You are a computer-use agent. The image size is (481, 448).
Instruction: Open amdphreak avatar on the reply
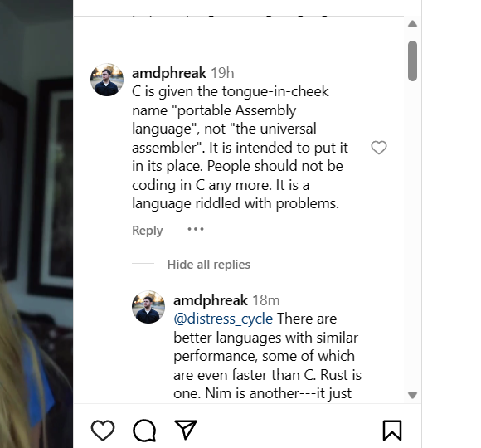pyautogui.click(x=148, y=307)
